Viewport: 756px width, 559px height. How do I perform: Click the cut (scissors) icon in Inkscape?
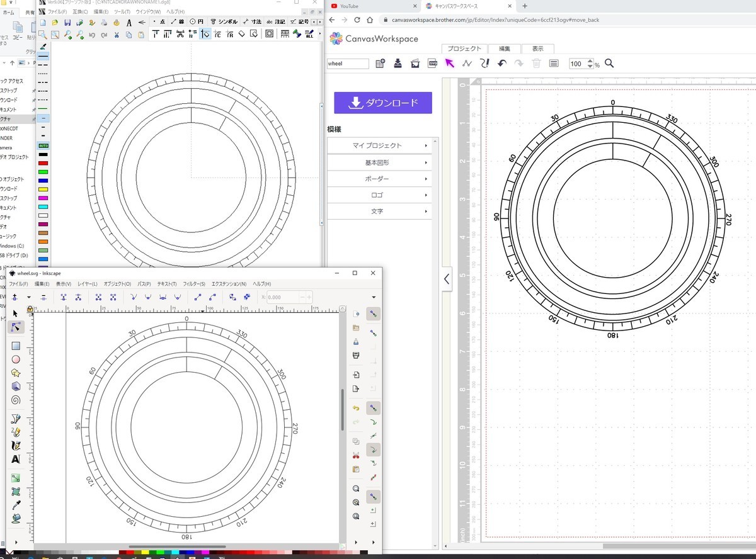[x=356, y=455]
